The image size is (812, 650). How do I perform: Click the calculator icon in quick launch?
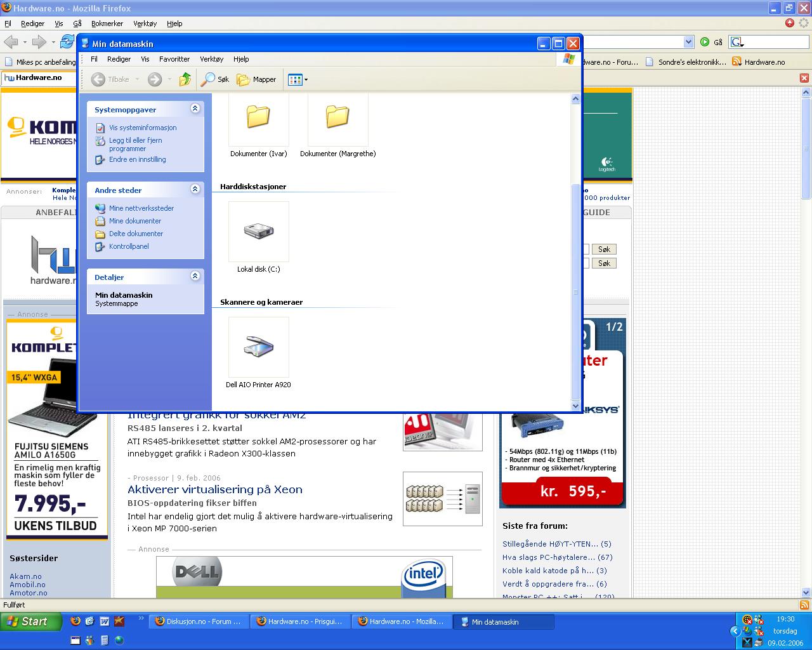pyautogui.click(x=104, y=640)
